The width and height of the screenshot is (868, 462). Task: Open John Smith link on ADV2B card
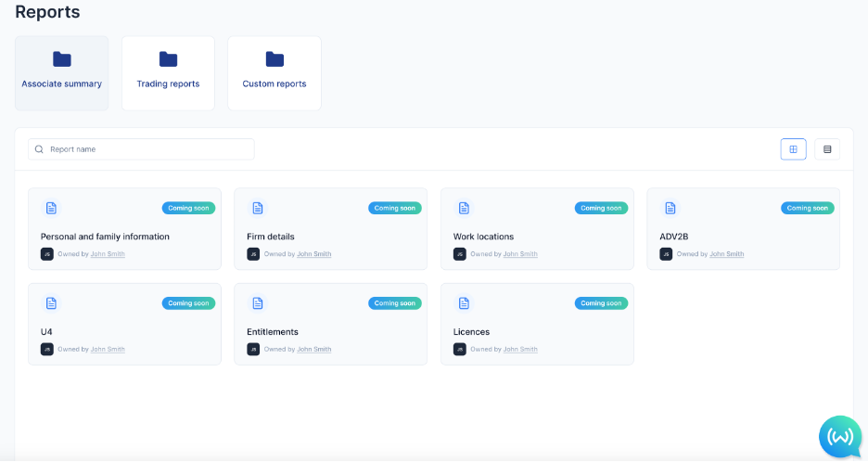point(727,253)
